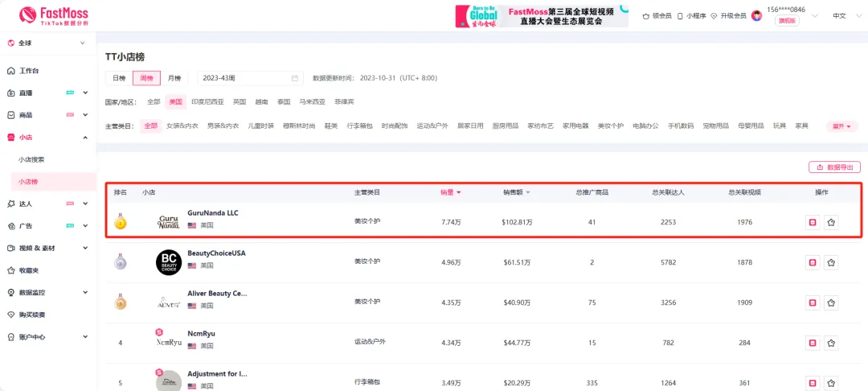This screenshot has width=868, height=391.
Task: Filter region by 全部
Action: 154,102
